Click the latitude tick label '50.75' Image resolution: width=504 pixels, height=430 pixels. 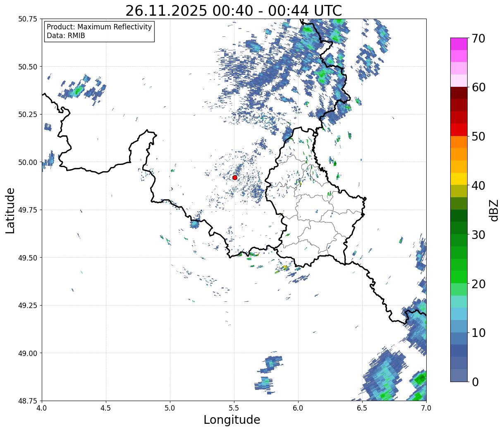pos(28,19)
